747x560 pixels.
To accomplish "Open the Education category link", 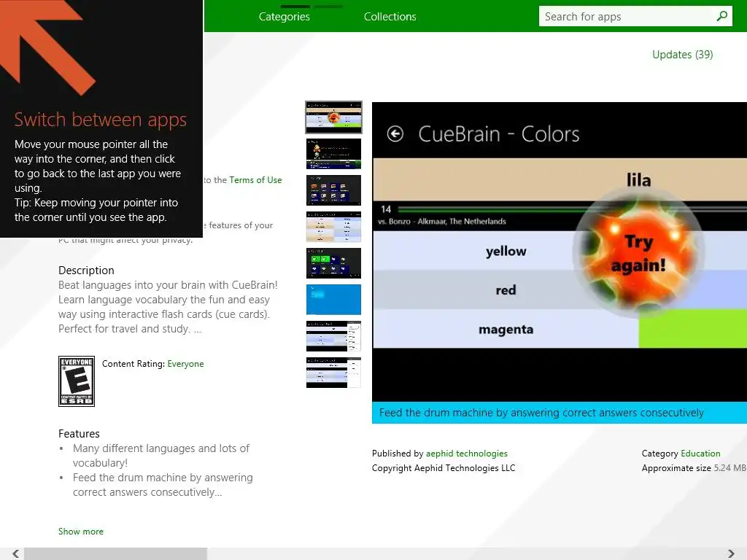I will click(700, 454).
